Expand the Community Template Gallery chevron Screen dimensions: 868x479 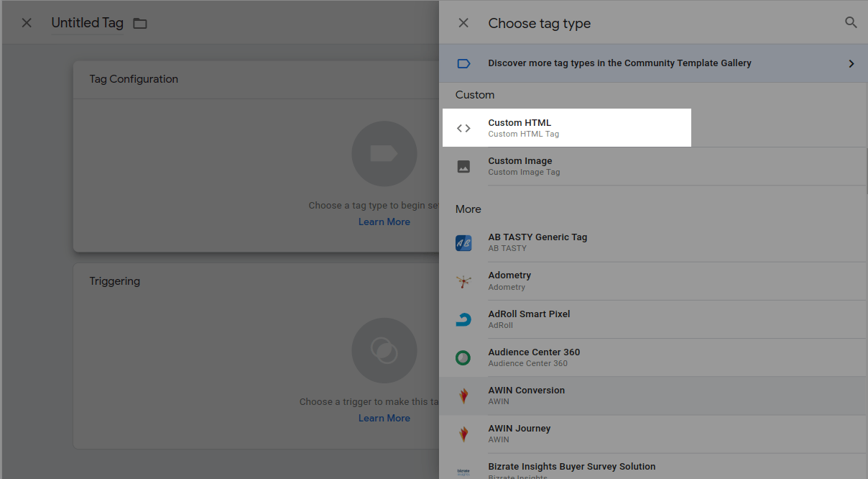(851, 63)
